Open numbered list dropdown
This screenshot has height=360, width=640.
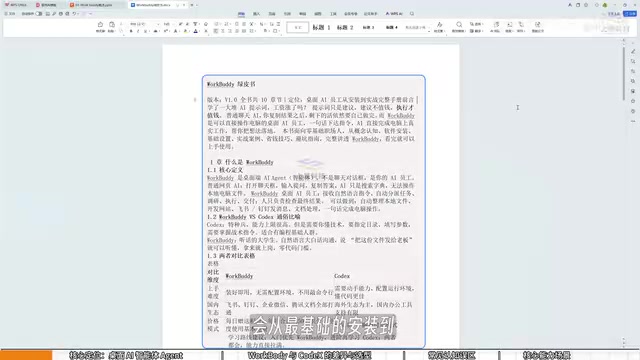(x=230, y=24)
